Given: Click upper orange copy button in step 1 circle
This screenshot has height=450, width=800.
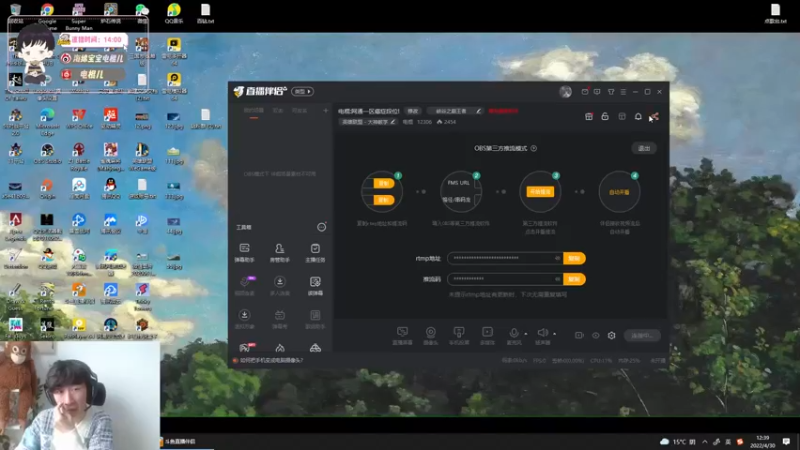Looking at the screenshot, I should tap(384, 184).
